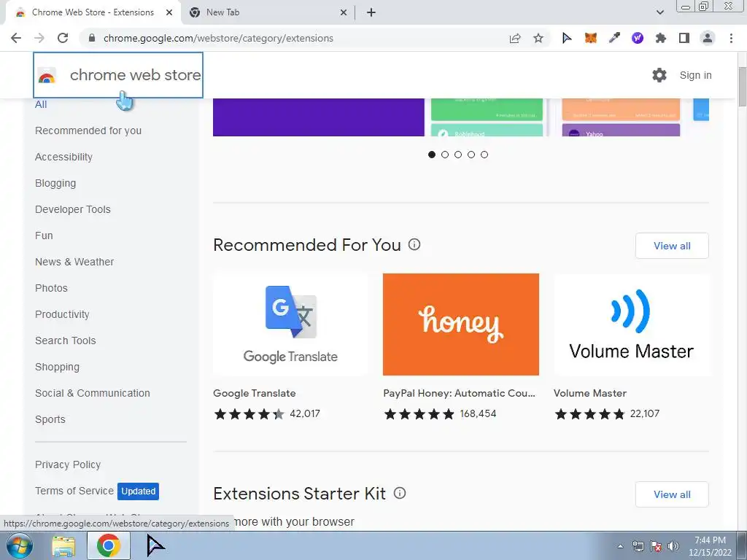Screen dimensions: 747x560
Task: Activate the eyedropper color picker extension
Action: (614, 38)
